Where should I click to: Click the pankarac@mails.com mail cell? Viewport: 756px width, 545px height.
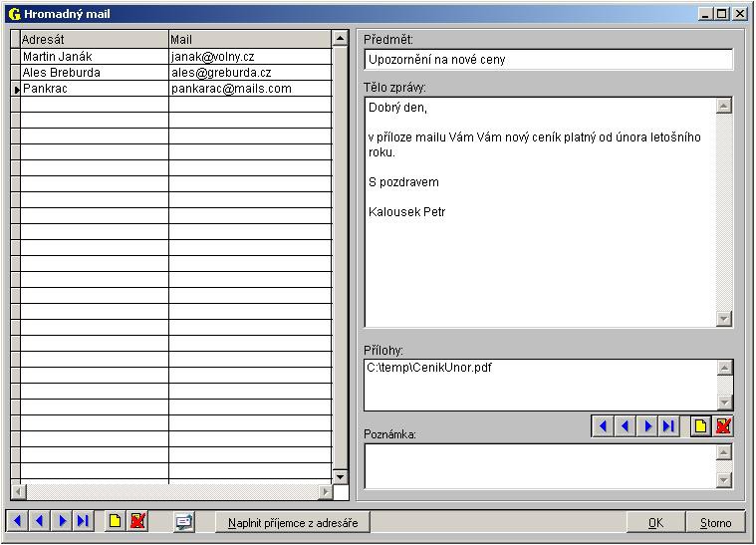click(250, 89)
